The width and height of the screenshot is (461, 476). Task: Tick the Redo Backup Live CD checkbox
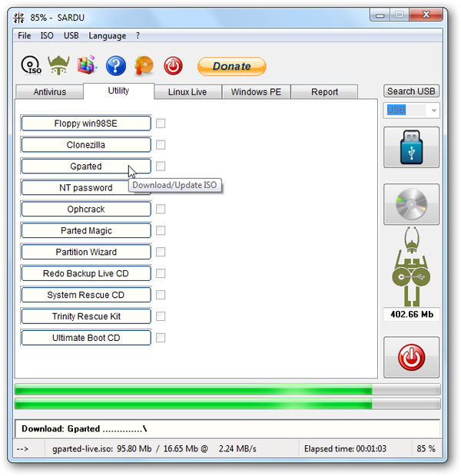point(161,273)
